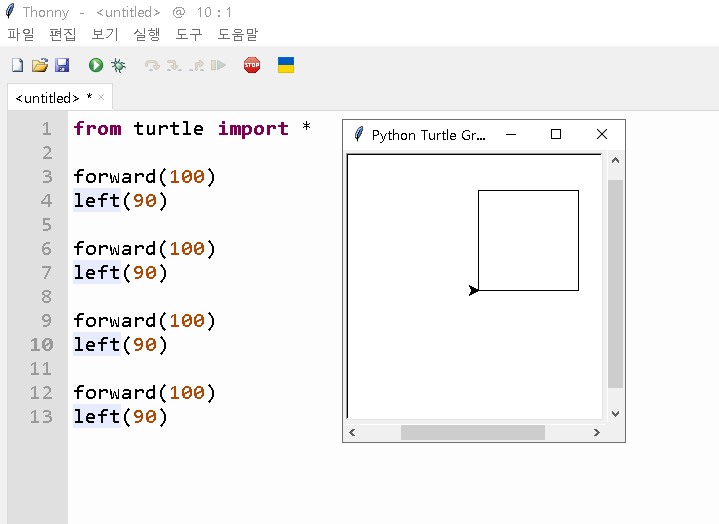Create a new file with the toolbar icon
719x524 pixels.
17,65
